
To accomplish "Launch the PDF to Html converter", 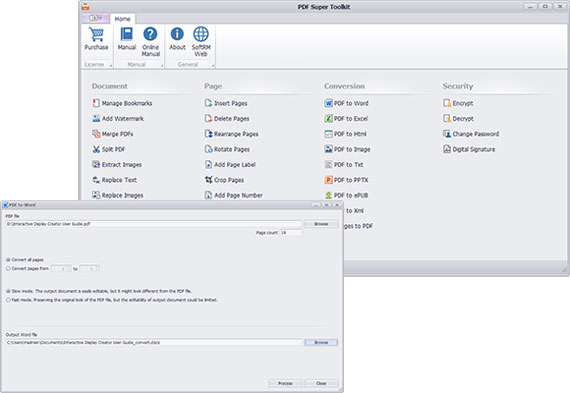I will [x=345, y=134].
